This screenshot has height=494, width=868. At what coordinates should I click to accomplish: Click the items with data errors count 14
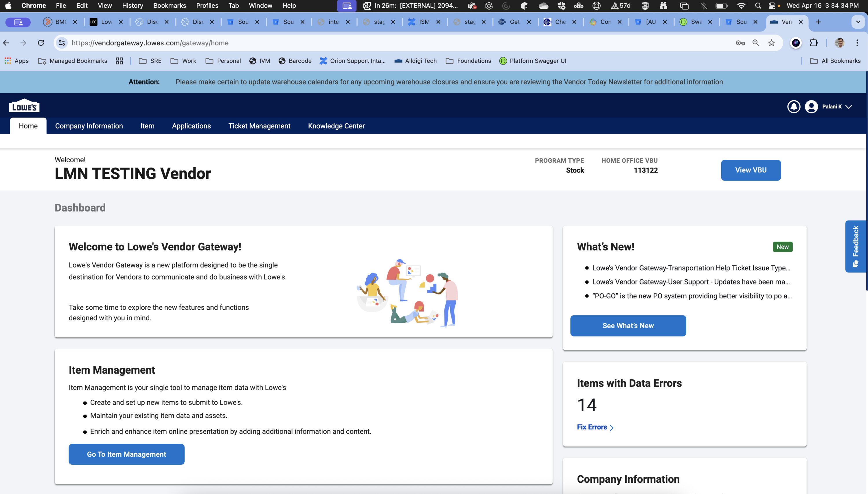click(x=587, y=405)
